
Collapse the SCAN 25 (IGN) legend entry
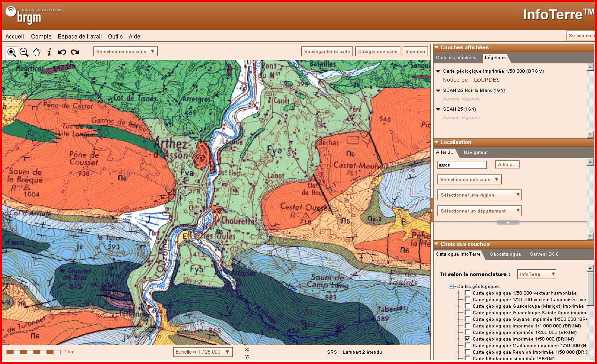point(438,109)
